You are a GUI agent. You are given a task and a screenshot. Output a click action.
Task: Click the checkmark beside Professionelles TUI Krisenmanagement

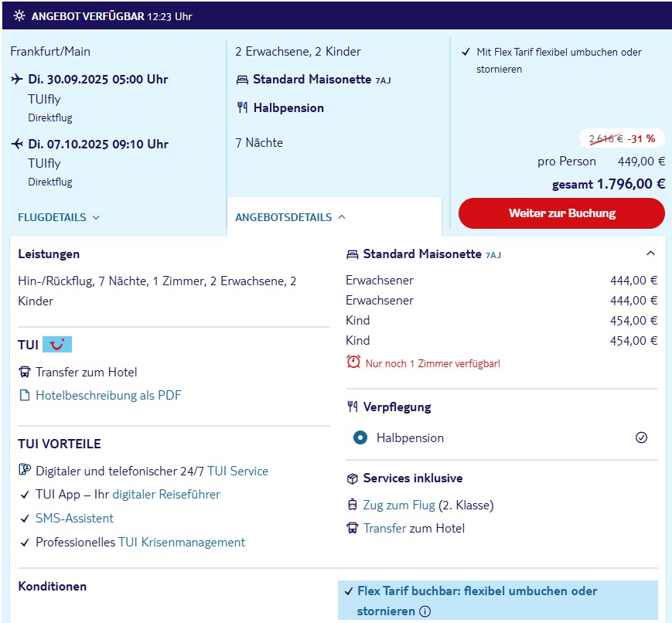[x=25, y=543]
